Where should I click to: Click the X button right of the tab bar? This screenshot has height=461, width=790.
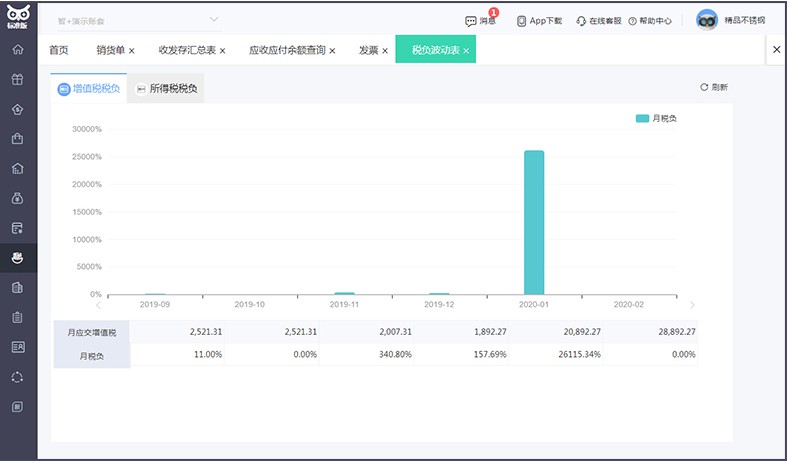click(x=776, y=49)
